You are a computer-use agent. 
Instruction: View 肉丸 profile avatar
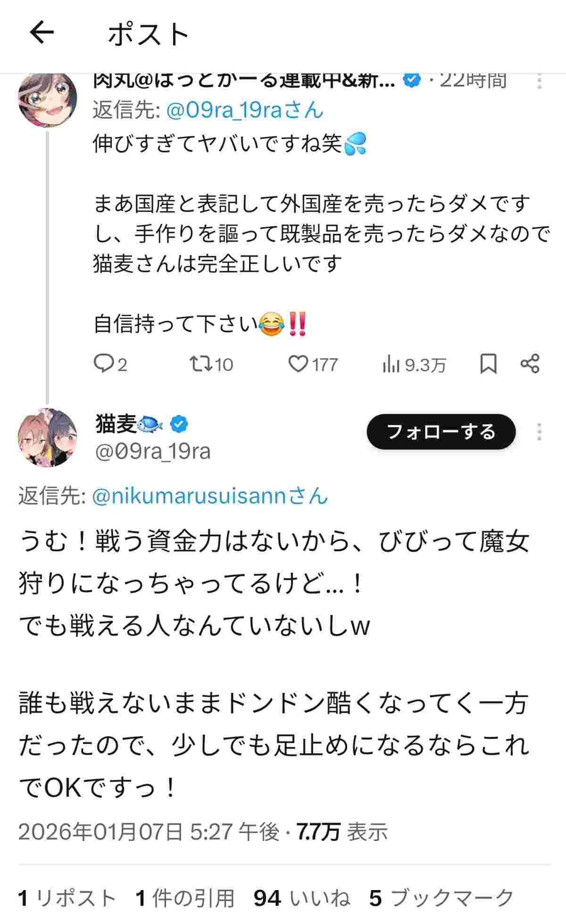click(47, 100)
